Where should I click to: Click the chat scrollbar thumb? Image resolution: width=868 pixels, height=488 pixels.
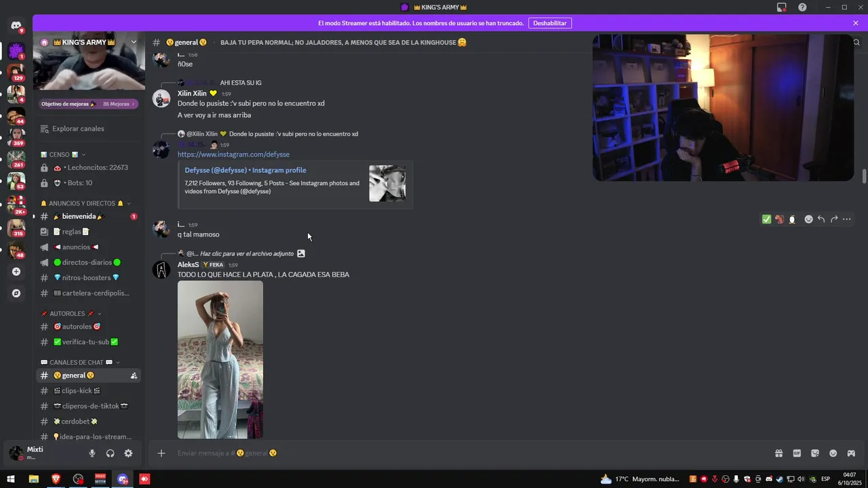click(x=864, y=176)
